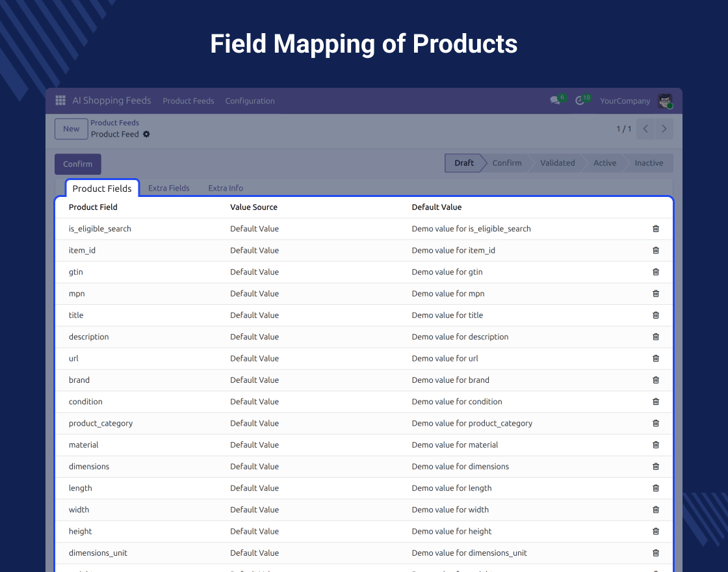Edit 'Demo value for product_category' cell

pyautogui.click(x=472, y=423)
